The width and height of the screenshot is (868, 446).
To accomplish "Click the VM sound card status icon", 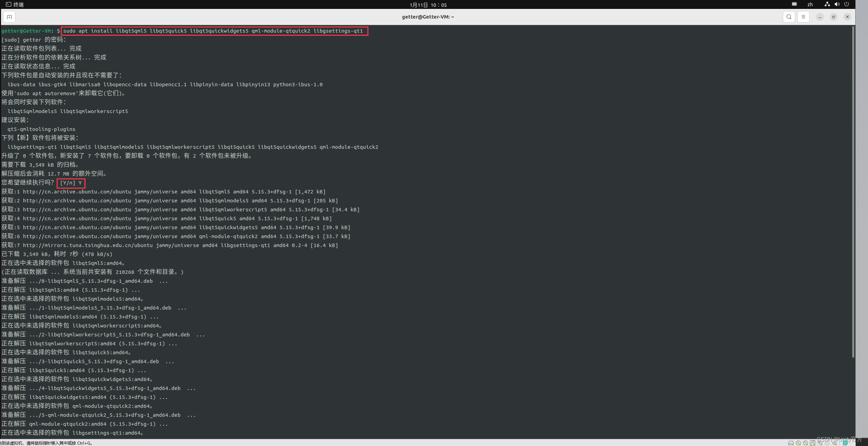I will [835, 443].
